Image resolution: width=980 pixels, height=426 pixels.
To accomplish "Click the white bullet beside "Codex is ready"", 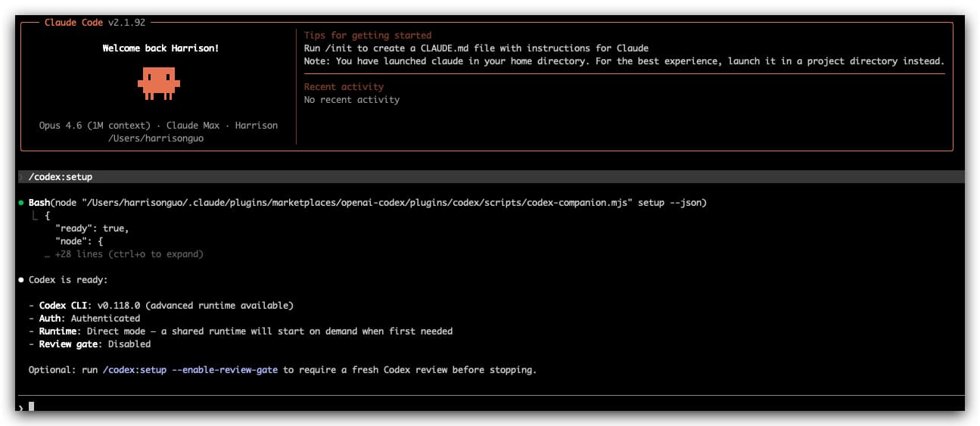I will (21, 280).
